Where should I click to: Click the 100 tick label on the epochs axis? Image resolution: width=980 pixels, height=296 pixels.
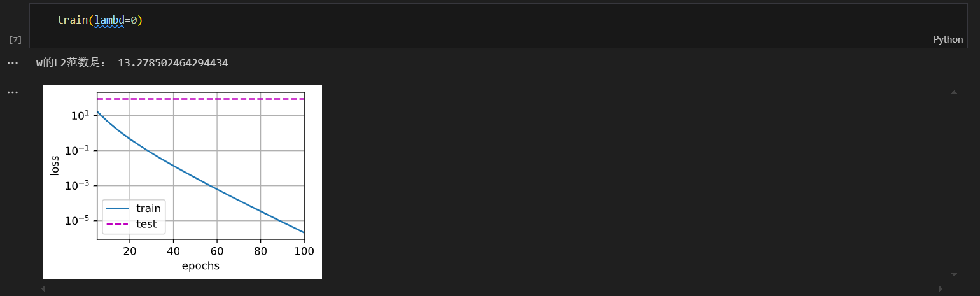point(304,251)
